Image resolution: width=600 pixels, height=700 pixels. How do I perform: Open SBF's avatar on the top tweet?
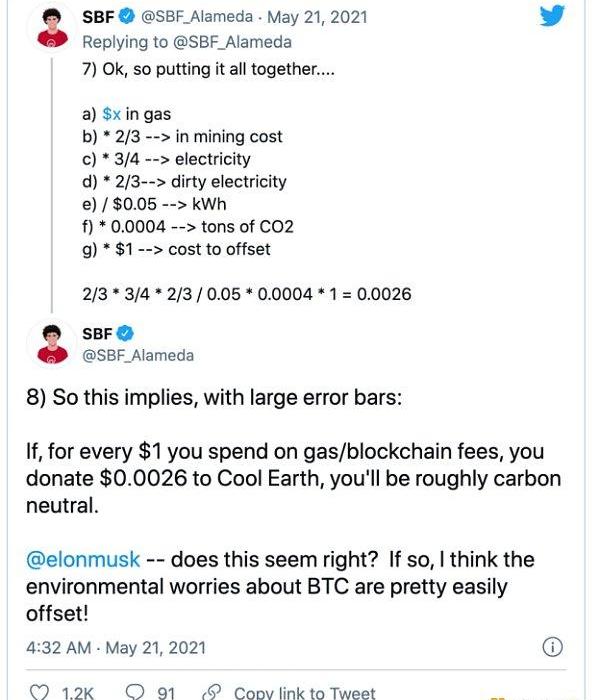click(43, 27)
